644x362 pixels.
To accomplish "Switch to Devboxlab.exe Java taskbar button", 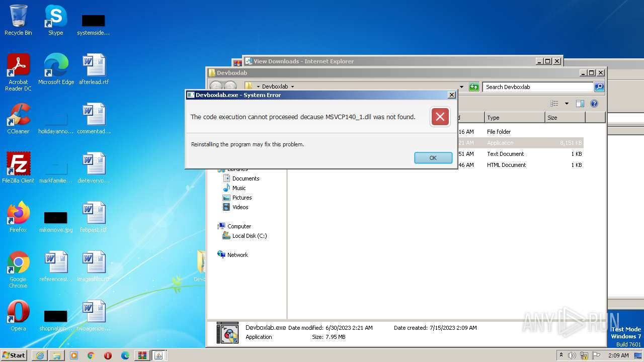I will (x=159, y=355).
